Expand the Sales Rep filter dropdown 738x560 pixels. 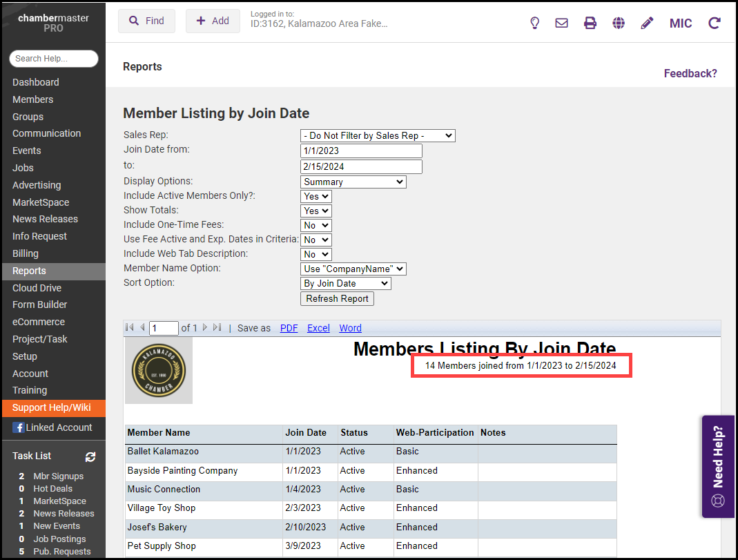click(x=378, y=136)
